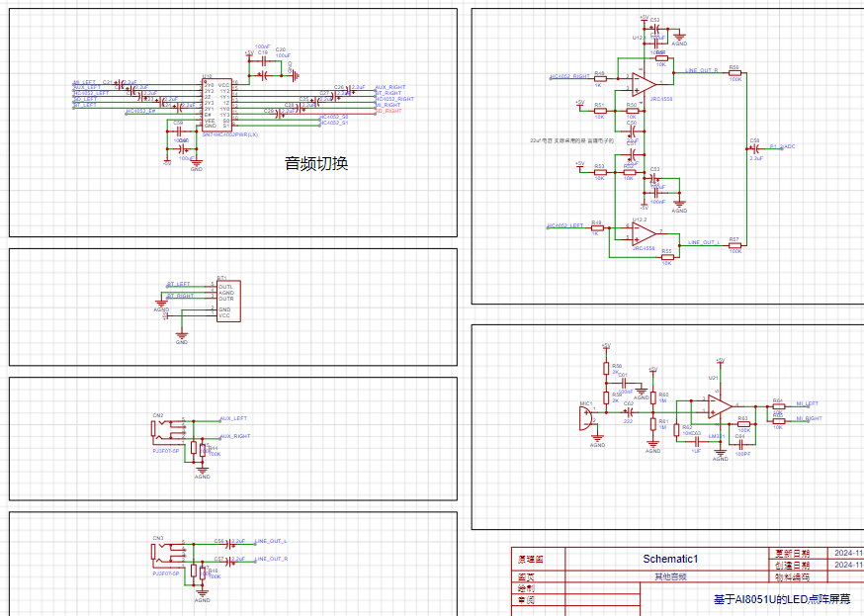Select resistor R60 1M
Image resolution: width=864 pixels, height=616 pixels.
coord(653,397)
